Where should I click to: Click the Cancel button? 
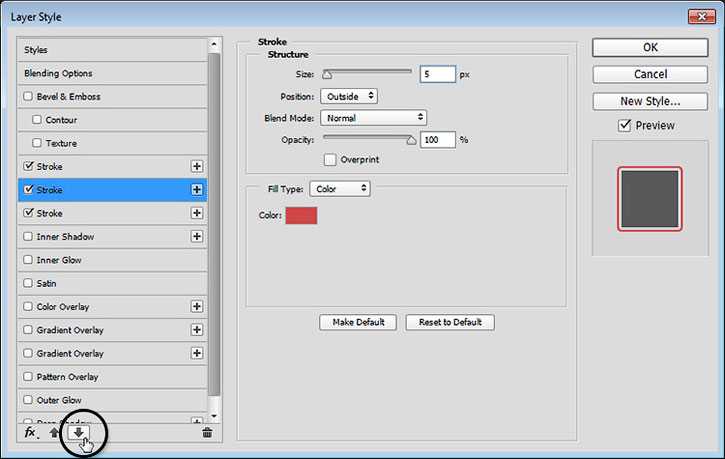click(x=650, y=74)
